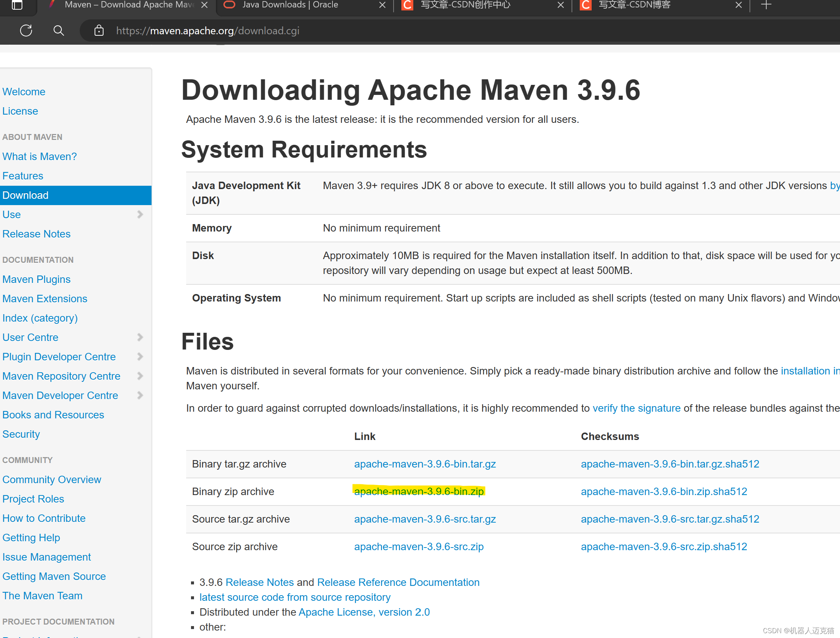The image size is (840, 638).
Task: Download apache-maven-3.9.6-bin.tar.gz
Action: tap(425, 464)
